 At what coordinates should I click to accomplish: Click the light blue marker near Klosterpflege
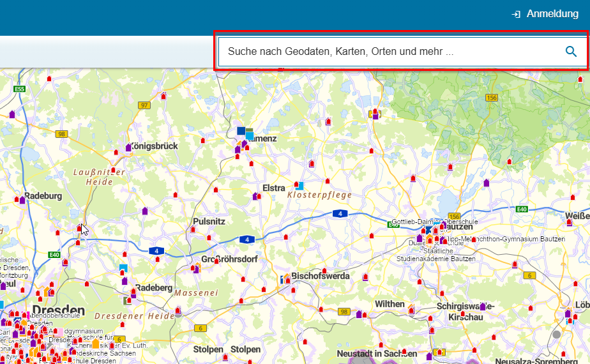299,186
